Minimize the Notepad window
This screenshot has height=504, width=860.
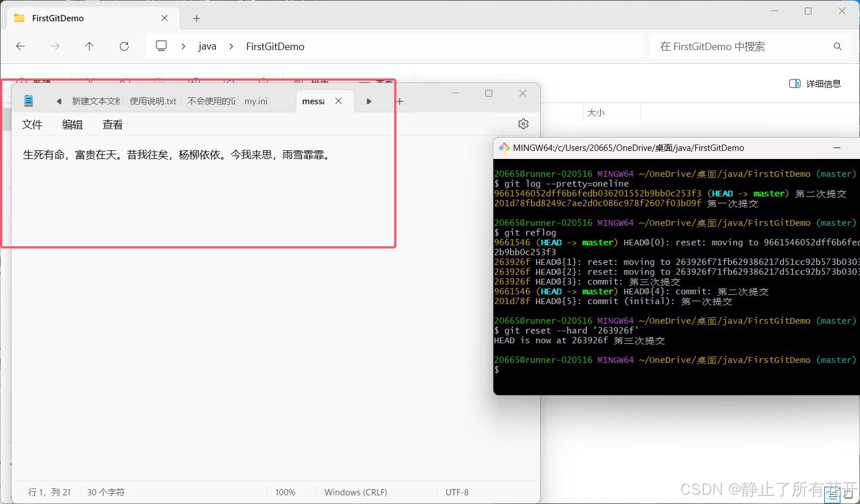[455, 93]
